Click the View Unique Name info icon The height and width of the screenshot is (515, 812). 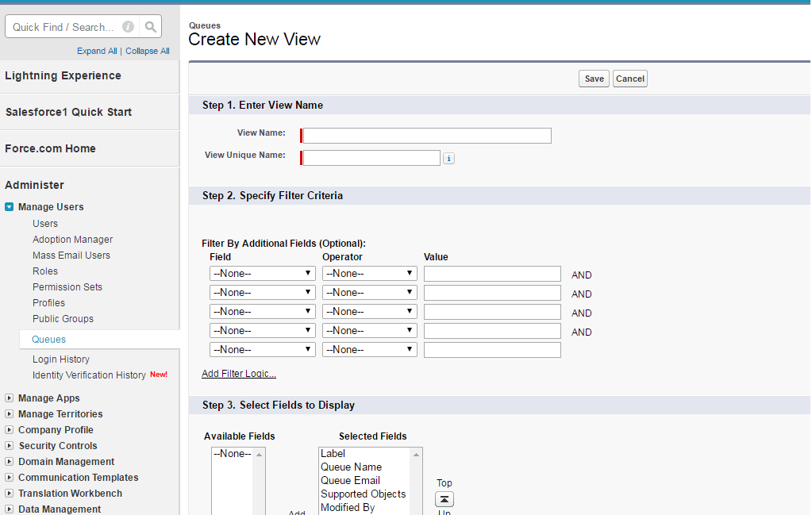click(448, 159)
